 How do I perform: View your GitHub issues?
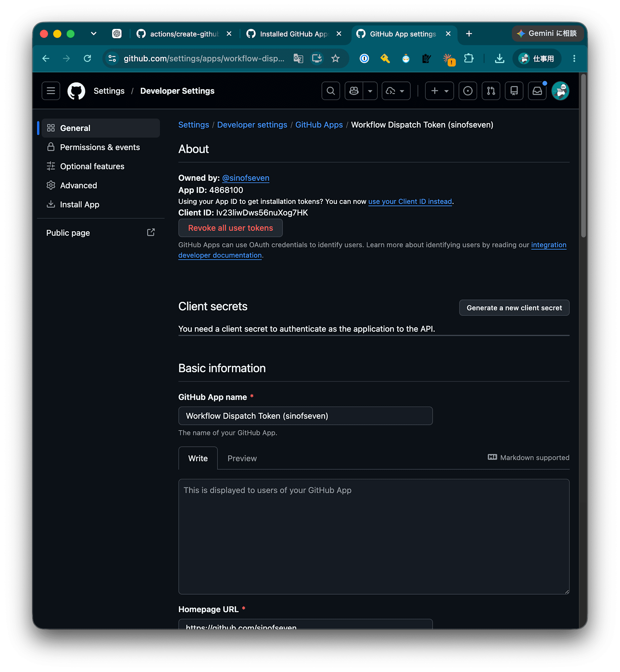coord(467,91)
